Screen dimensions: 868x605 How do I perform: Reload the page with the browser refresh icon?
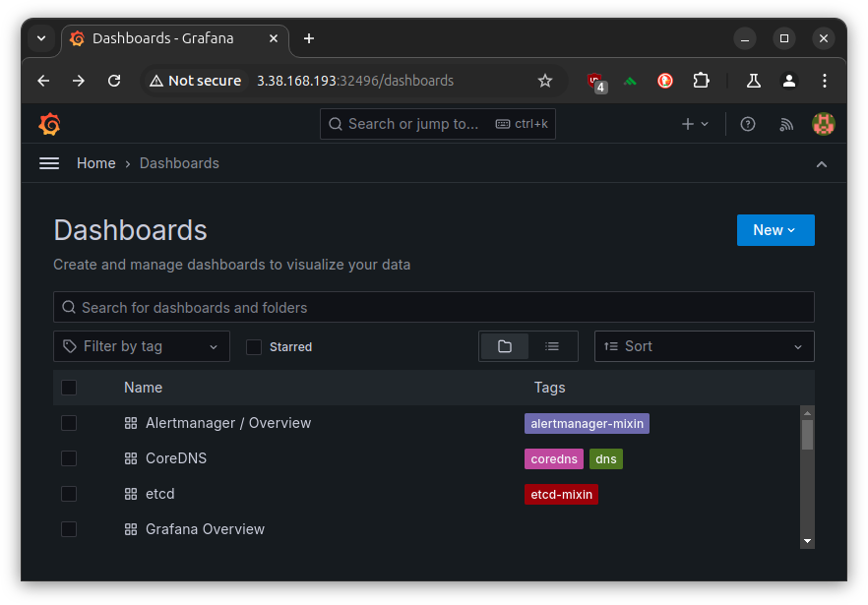click(x=114, y=81)
